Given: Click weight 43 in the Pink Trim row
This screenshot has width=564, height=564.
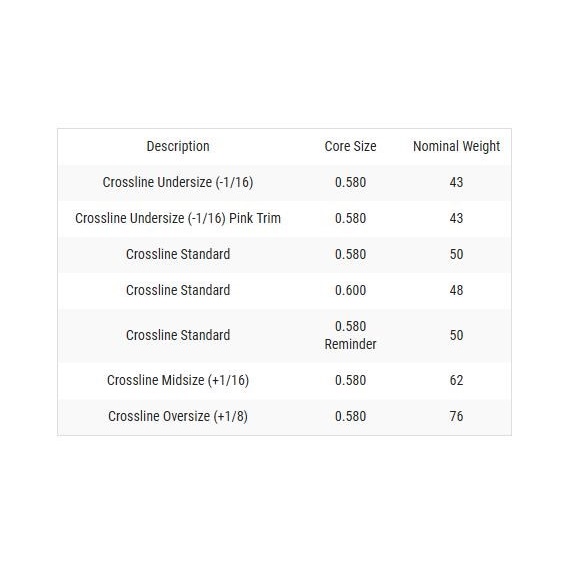Looking at the screenshot, I should click(456, 218).
